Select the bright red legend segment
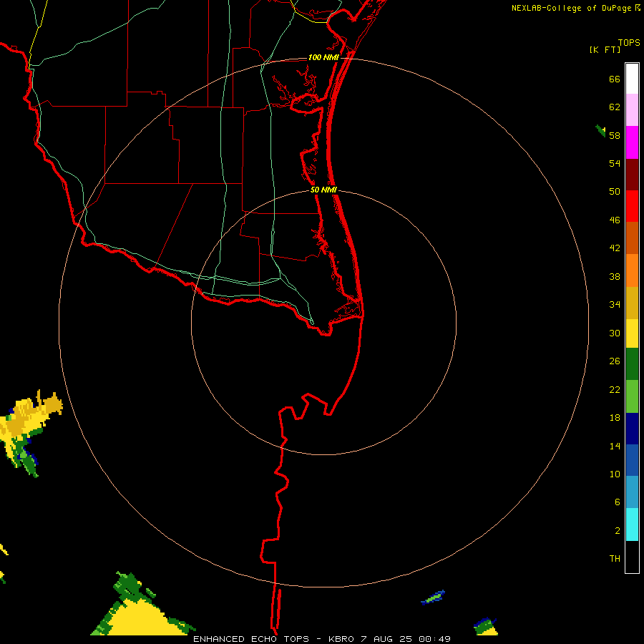 [x=632, y=206]
